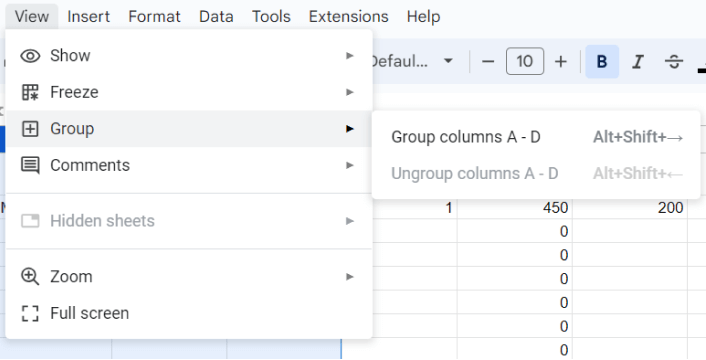706x360 pixels.
Task: Expand the Group submenu arrow
Action: [350, 129]
